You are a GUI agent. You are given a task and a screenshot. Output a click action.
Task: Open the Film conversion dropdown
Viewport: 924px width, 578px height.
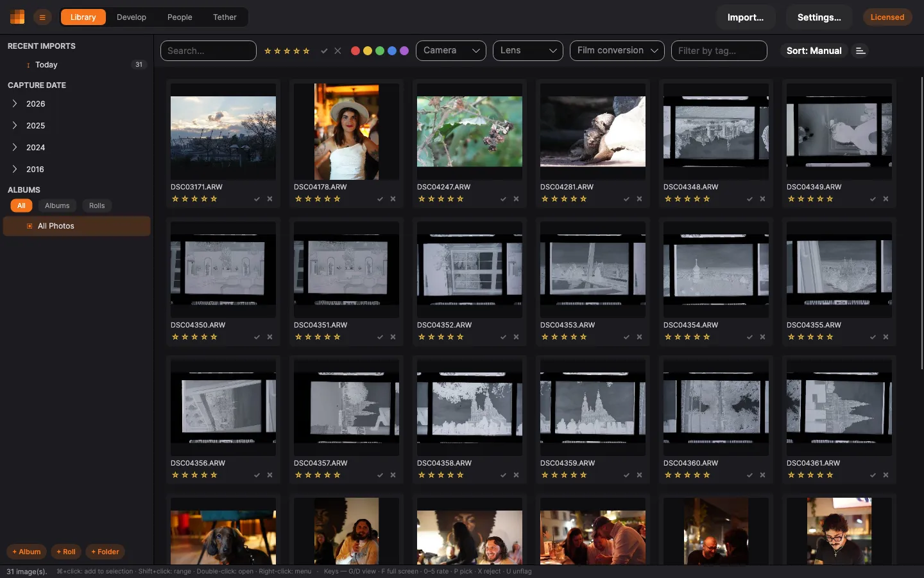[x=617, y=51]
